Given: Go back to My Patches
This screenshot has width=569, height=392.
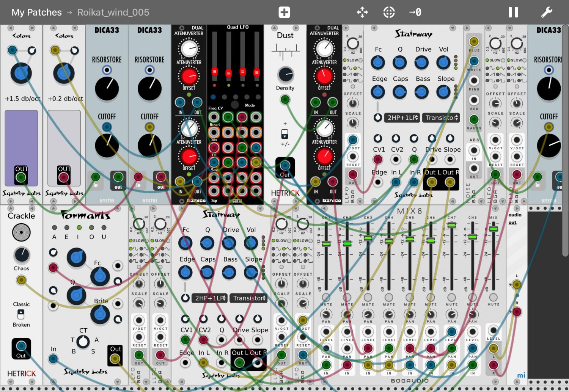Looking at the screenshot, I should pyautogui.click(x=36, y=13).
